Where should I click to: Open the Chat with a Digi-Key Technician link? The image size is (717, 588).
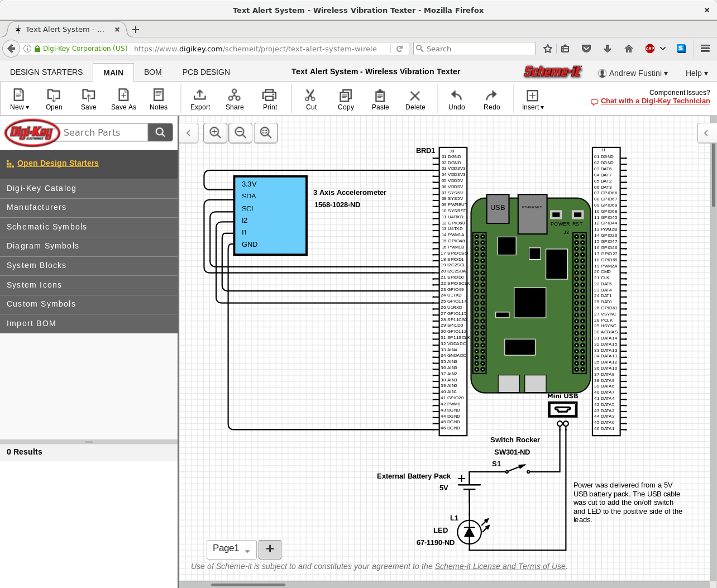tap(655, 101)
